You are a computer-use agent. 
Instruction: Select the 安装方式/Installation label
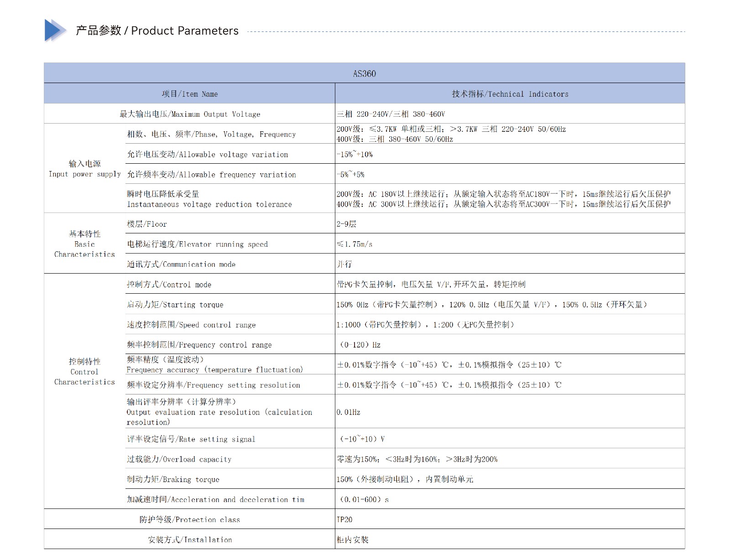[x=190, y=539]
